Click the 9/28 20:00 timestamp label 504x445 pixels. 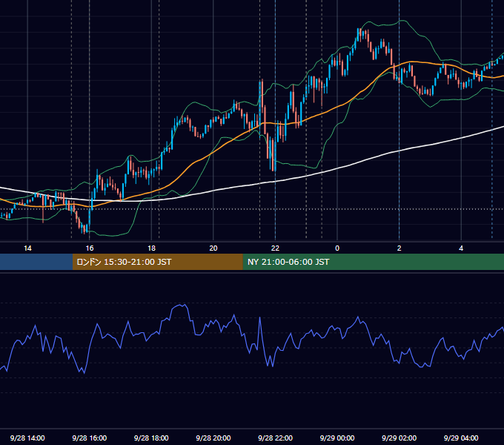213,438
